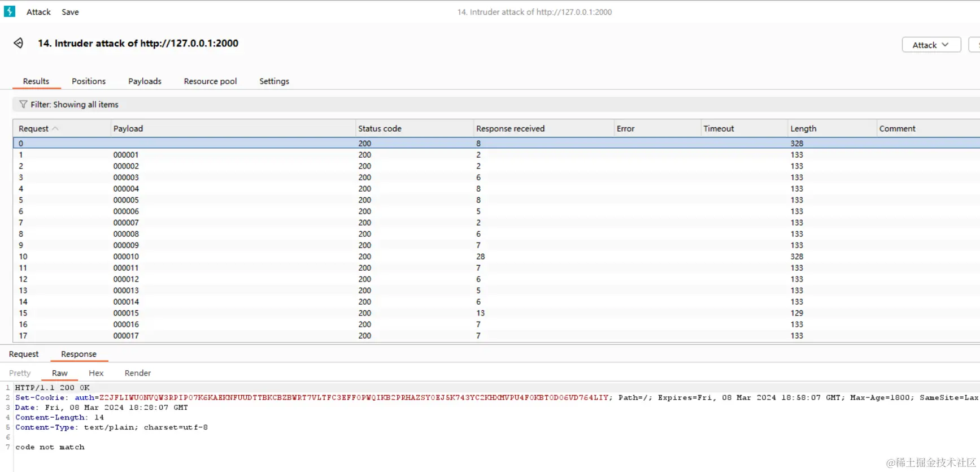Select the Pretty view tab

(20, 374)
